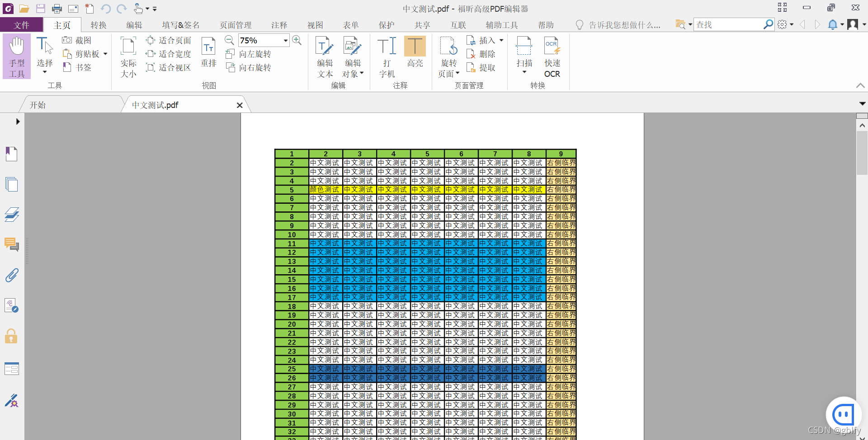Enable the Highlight (高亮) tool
Screen dimensions: 868x440
point(415,52)
